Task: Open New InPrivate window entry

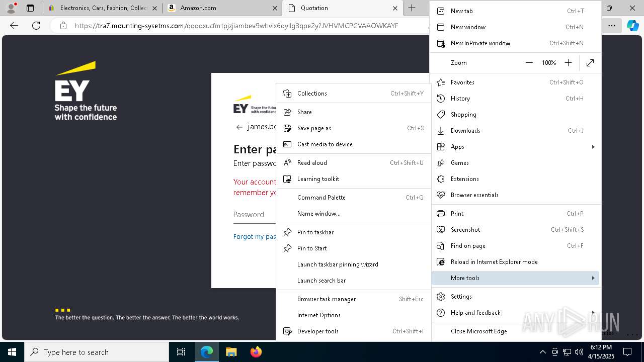Action: pyautogui.click(x=515, y=43)
